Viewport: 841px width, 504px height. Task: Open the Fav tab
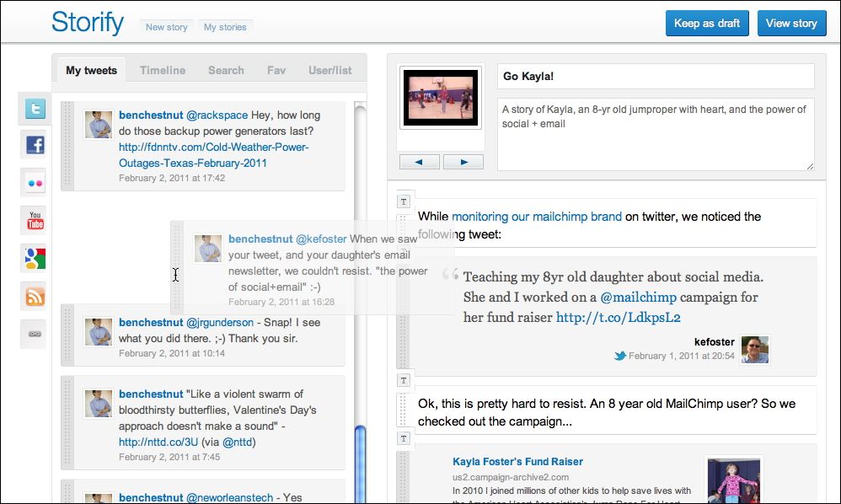tap(276, 70)
